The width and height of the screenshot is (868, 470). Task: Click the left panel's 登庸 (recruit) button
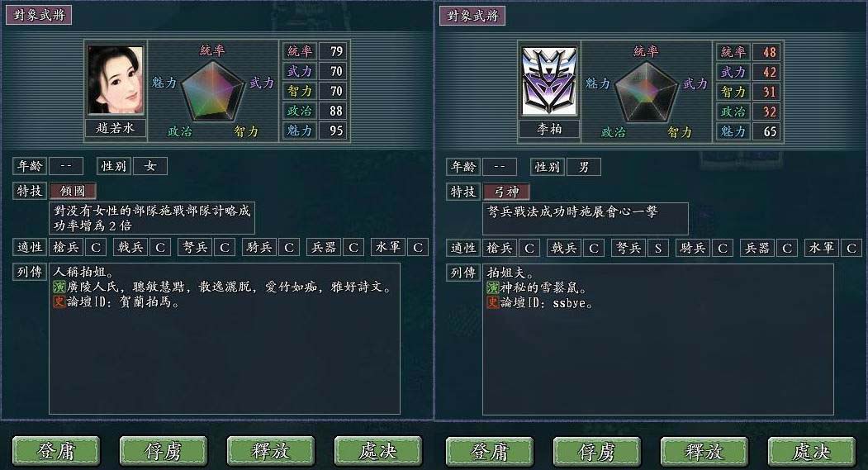[56, 451]
